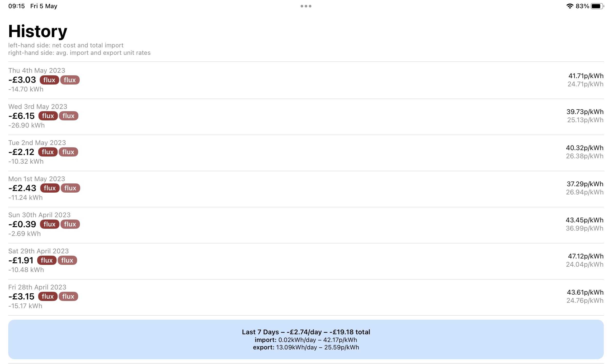Click the -26.90 kWh import total

pyautogui.click(x=26, y=126)
